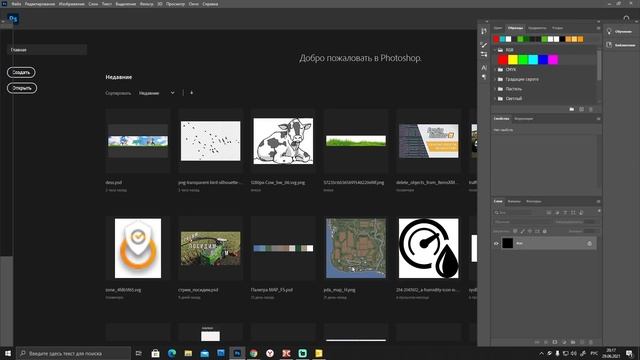
Task: Open the Справка menu
Action: [210, 4]
